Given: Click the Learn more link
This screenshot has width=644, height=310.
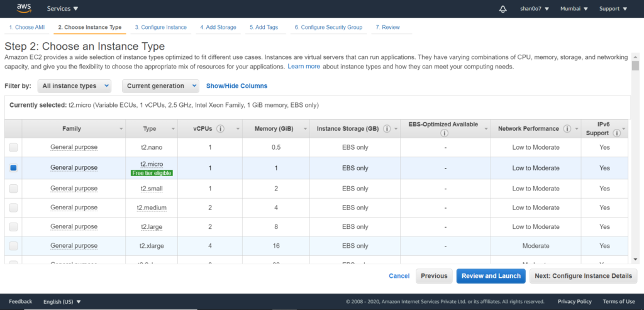Looking at the screenshot, I should (x=304, y=66).
